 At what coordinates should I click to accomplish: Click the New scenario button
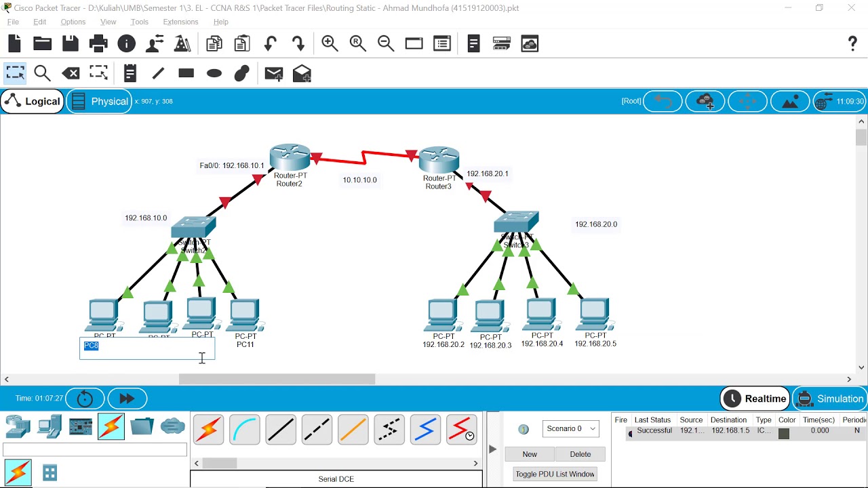530,454
